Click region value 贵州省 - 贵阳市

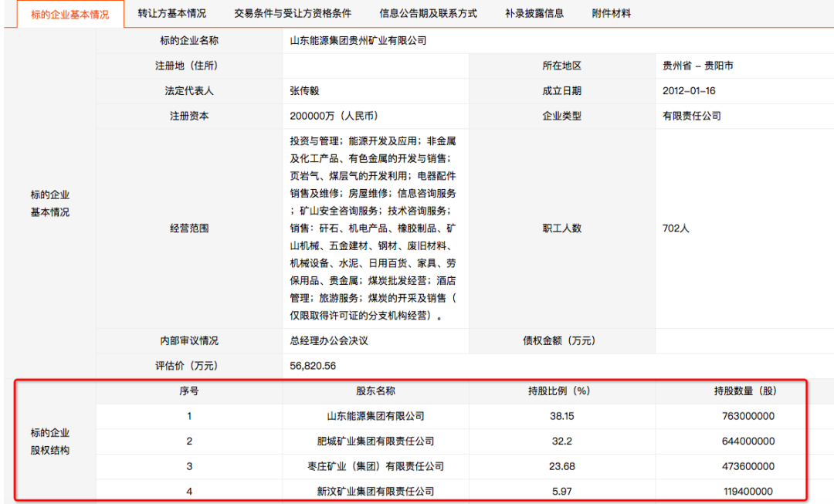pos(697,66)
